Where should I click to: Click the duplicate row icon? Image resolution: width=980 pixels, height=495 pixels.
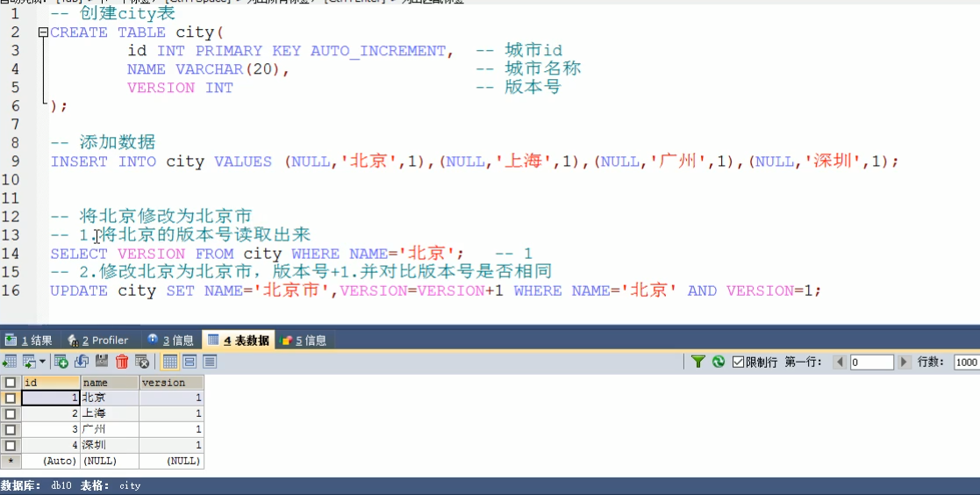point(82,362)
